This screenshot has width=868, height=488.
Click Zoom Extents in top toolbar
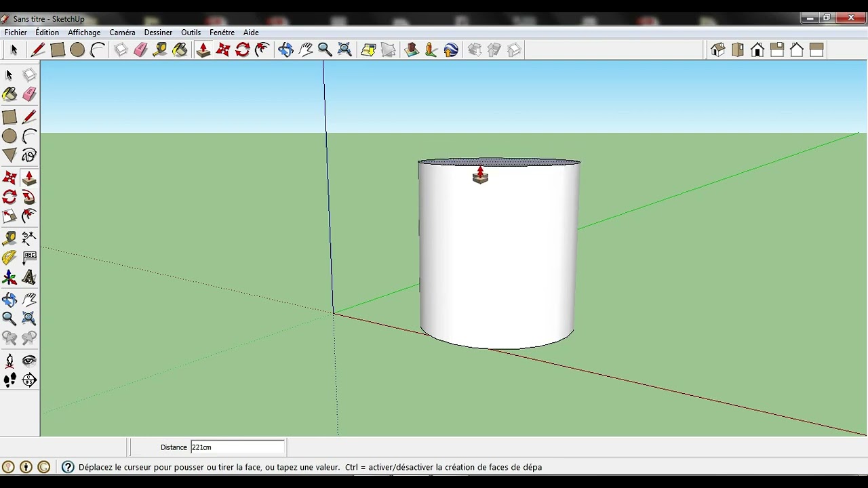(344, 49)
